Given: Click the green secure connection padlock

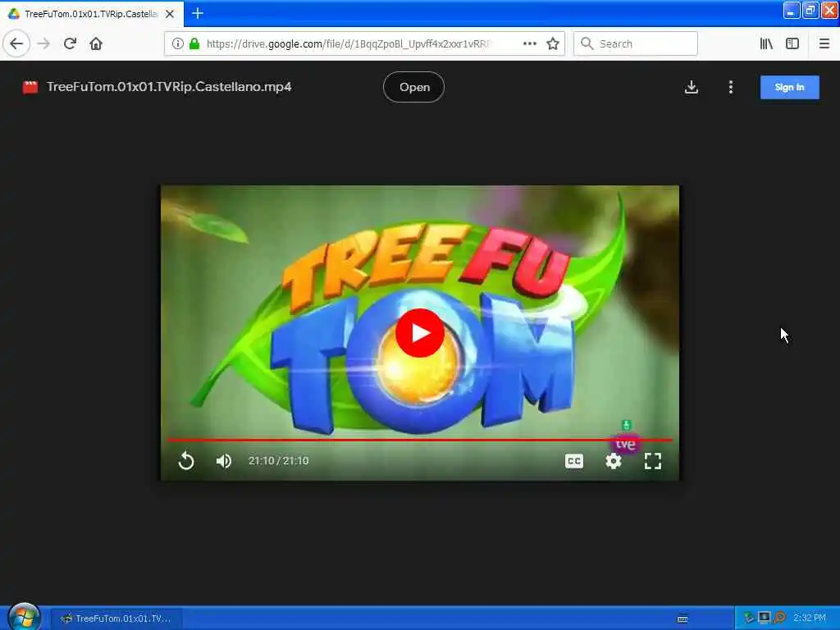Looking at the screenshot, I should pyautogui.click(x=194, y=43).
